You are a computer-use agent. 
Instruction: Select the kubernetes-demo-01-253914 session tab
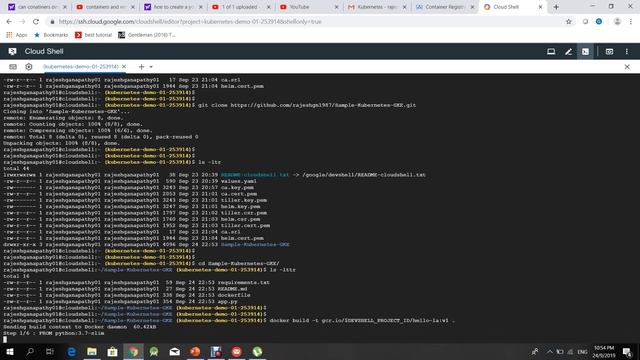[x=81, y=67]
